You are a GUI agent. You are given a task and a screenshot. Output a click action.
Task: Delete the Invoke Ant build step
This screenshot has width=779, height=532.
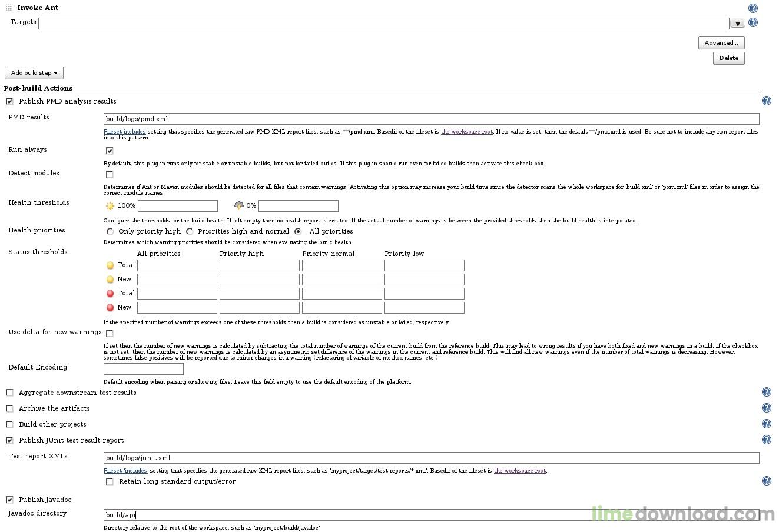coord(729,58)
